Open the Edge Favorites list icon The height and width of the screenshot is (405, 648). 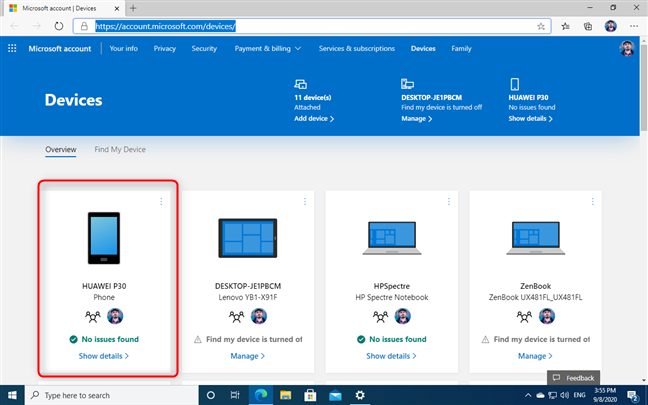click(565, 26)
